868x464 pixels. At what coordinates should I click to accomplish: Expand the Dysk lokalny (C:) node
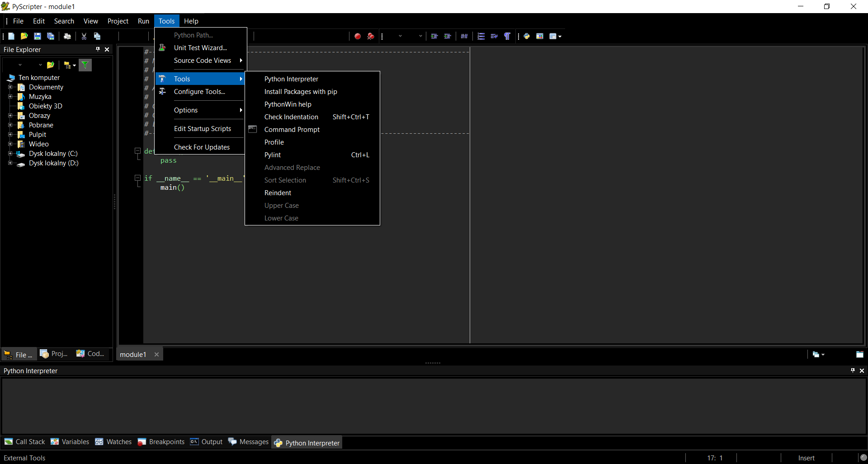pyautogui.click(x=10, y=154)
